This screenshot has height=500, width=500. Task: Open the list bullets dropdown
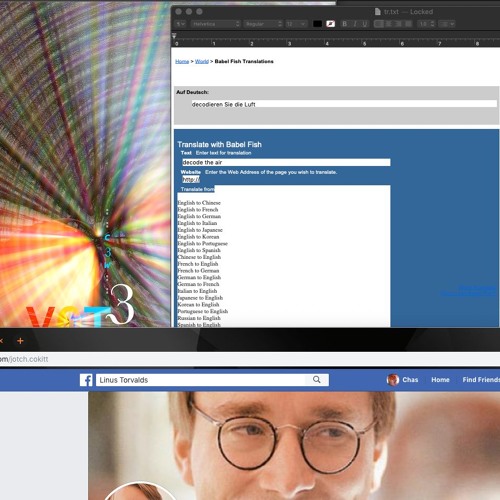click(447, 24)
